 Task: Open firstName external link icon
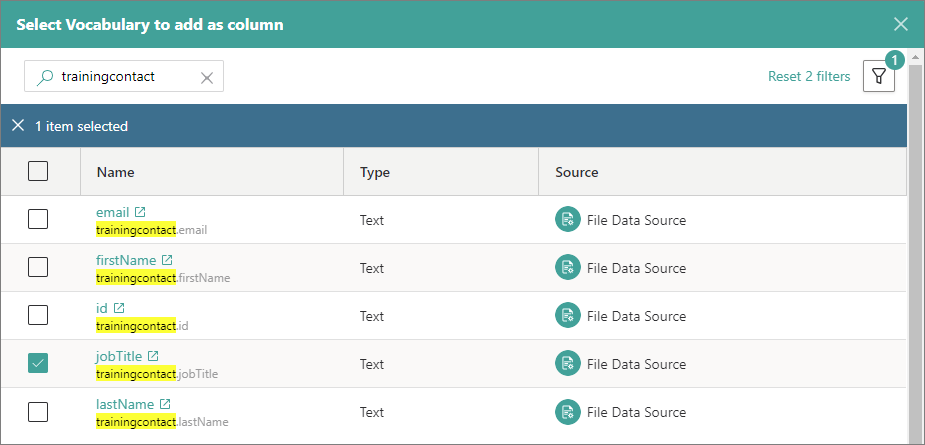167,260
